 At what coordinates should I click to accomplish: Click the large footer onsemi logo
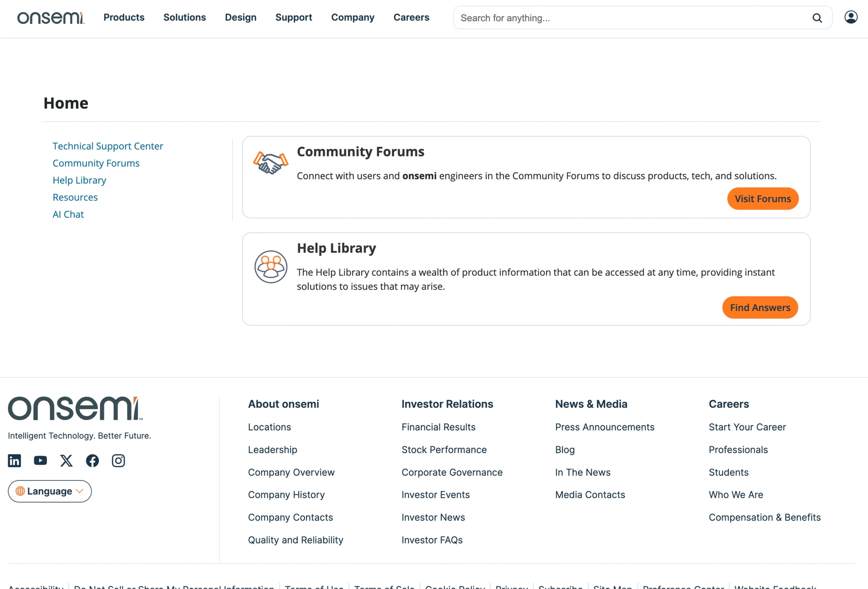75,409
